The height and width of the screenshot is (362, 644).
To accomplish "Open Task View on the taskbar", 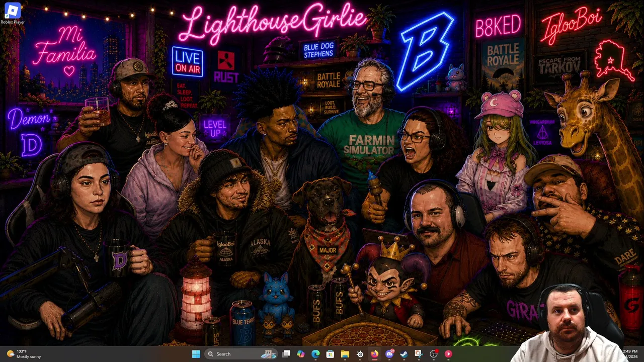I will click(x=286, y=354).
